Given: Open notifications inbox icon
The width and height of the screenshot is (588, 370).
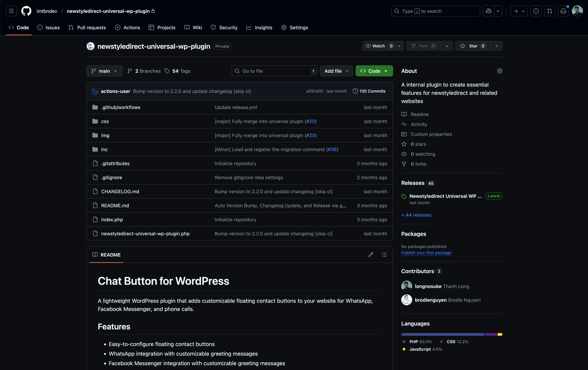Looking at the screenshot, I should tap(563, 11).
